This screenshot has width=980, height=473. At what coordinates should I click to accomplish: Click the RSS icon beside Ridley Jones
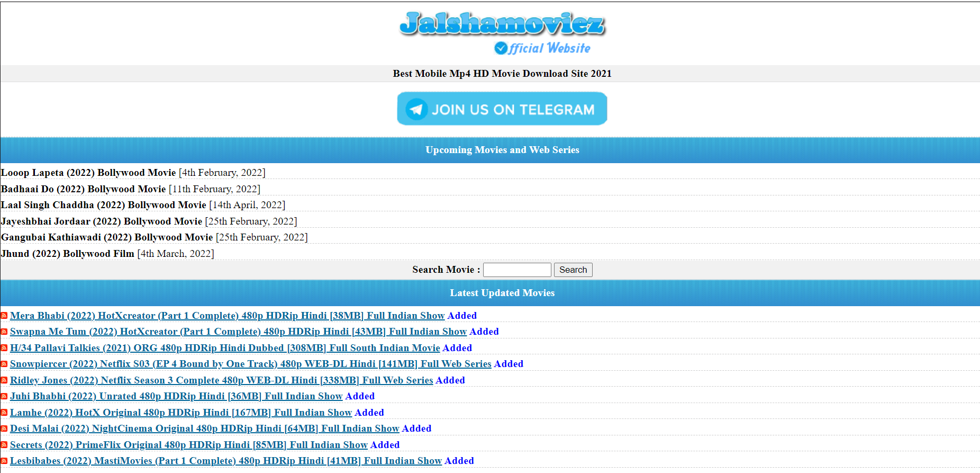point(4,380)
